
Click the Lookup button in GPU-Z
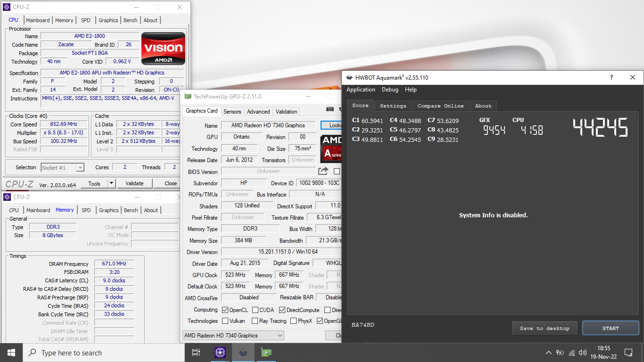(x=331, y=125)
